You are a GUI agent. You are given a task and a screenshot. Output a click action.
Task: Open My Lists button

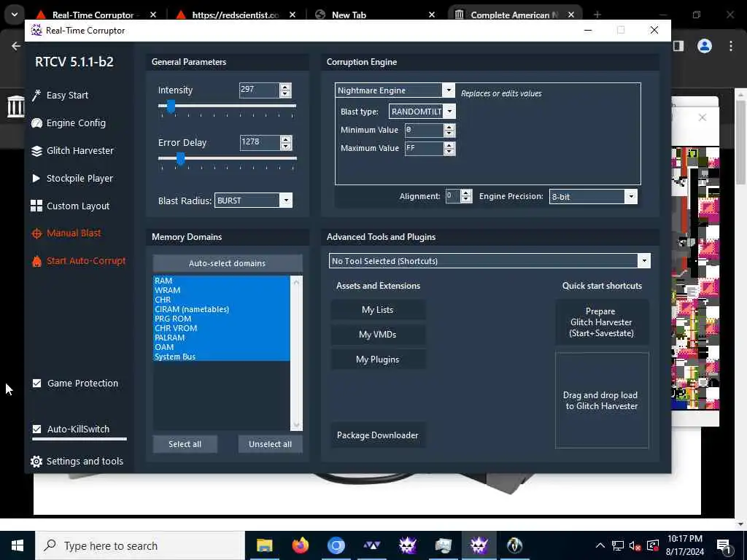click(378, 310)
